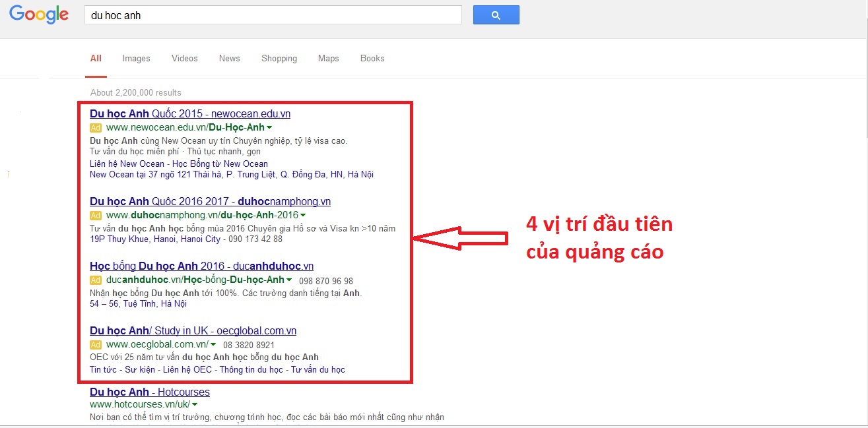Screen dimensions: 868x428
Task: Open dropdown arrow beside oecglobal.com.vn URL
Action: [x=213, y=345]
